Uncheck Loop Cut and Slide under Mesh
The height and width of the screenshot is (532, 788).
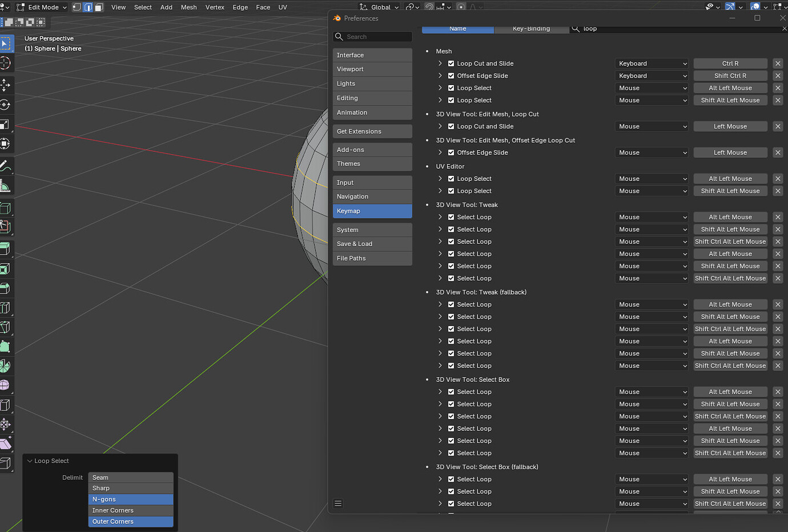451,63
